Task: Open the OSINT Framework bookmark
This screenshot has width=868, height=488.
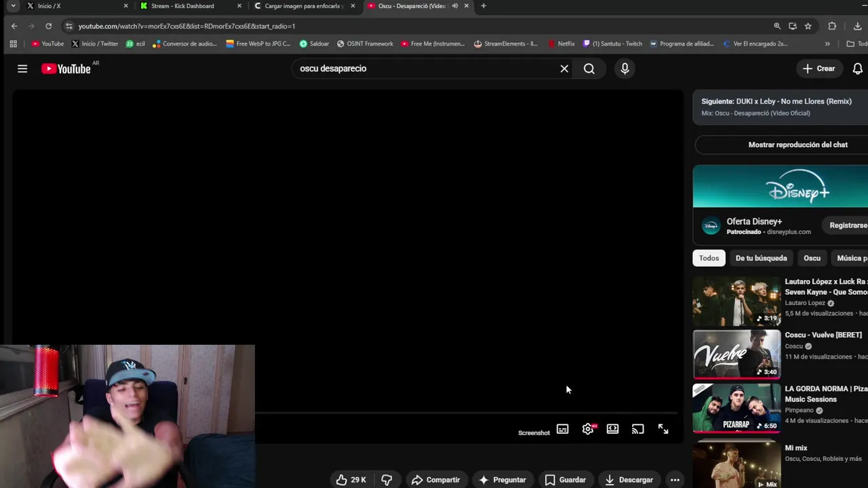Action: (365, 44)
